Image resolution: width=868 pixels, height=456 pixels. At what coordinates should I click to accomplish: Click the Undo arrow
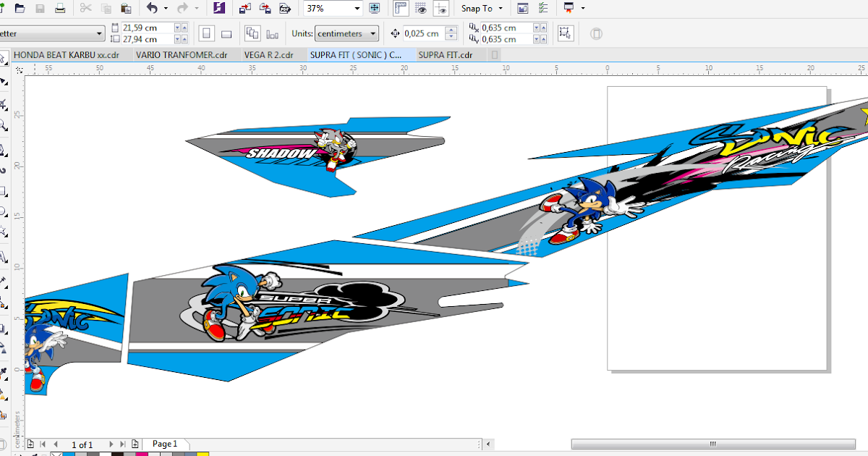151,9
